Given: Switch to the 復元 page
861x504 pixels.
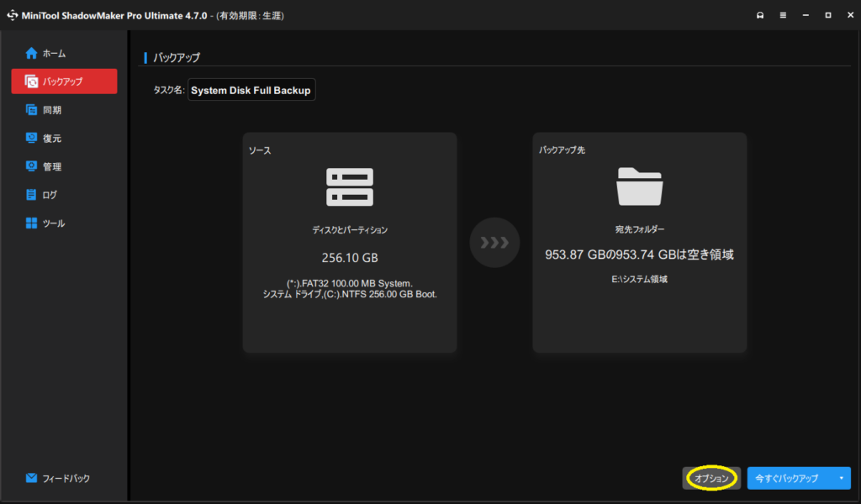Looking at the screenshot, I should click(64, 139).
